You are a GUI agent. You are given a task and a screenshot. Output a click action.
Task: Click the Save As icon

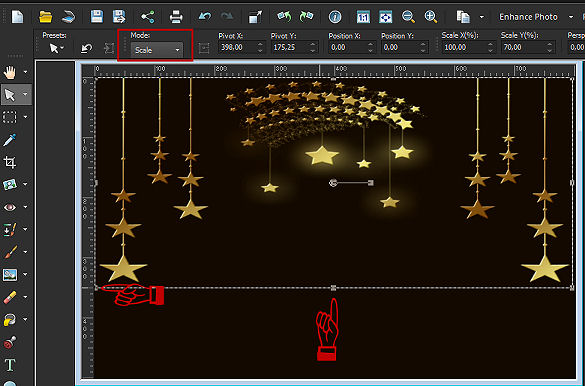coord(119,17)
